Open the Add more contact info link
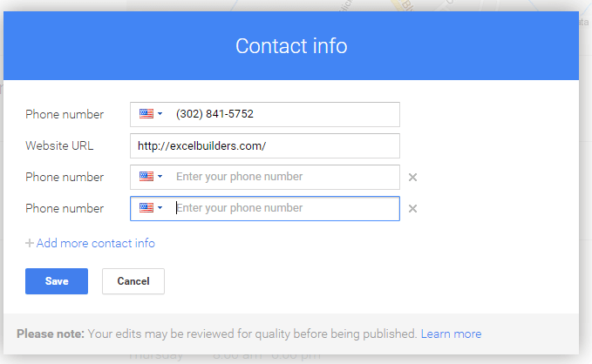The width and height of the screenshot is (592, 364). tap(96, 243)
